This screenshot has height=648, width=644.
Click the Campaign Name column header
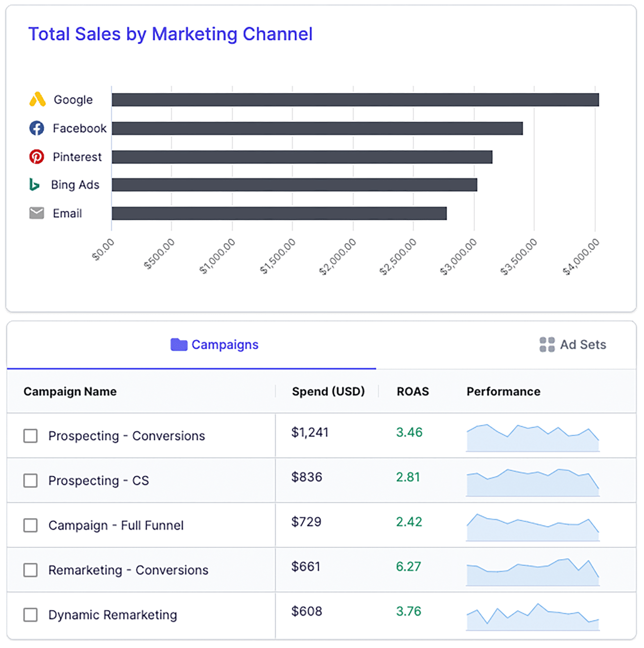pos(70,392)
